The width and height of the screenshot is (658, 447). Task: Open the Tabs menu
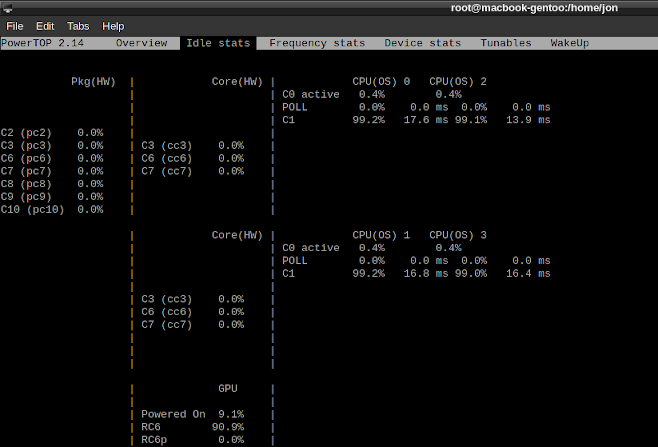78,26
